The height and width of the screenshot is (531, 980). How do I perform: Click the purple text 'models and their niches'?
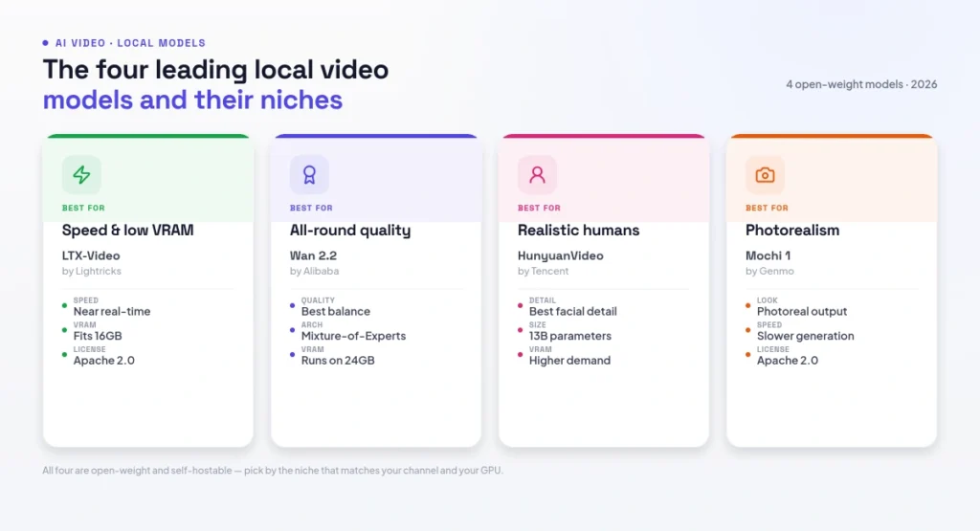click(192, 100)
